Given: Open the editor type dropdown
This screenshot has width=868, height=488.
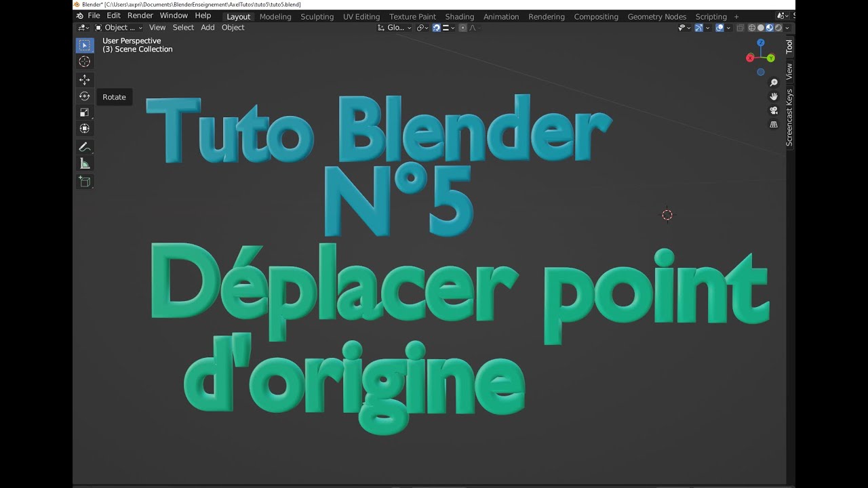Looking at the screenshot, I should coord(83,28).
